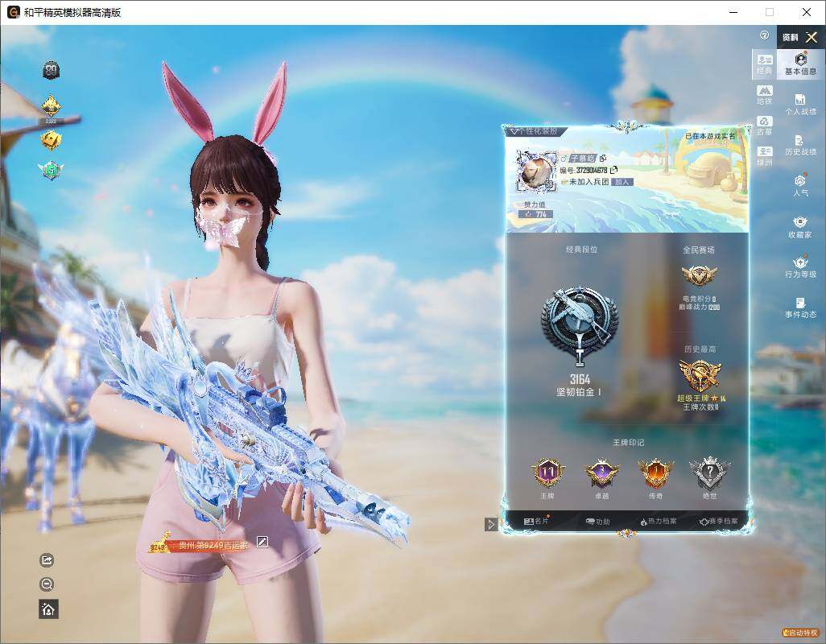The width and height of the screenshot is (826, 644).
Task: Edit the 贵州 第9249吉运家 title
Action: [262, 542]
